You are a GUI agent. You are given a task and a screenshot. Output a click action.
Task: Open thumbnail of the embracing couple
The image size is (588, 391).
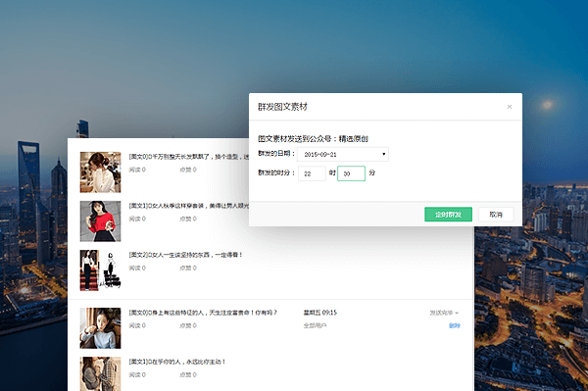101,373
